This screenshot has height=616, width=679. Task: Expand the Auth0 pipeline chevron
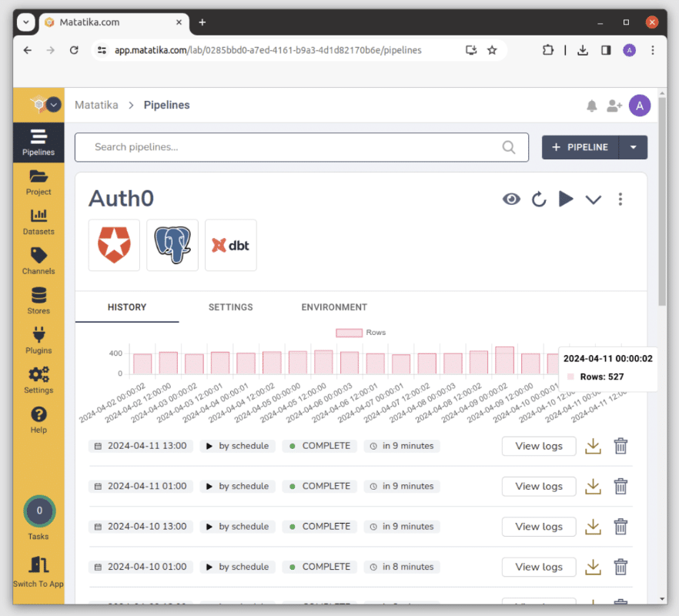pyautogui.click(x=593, y=199)
